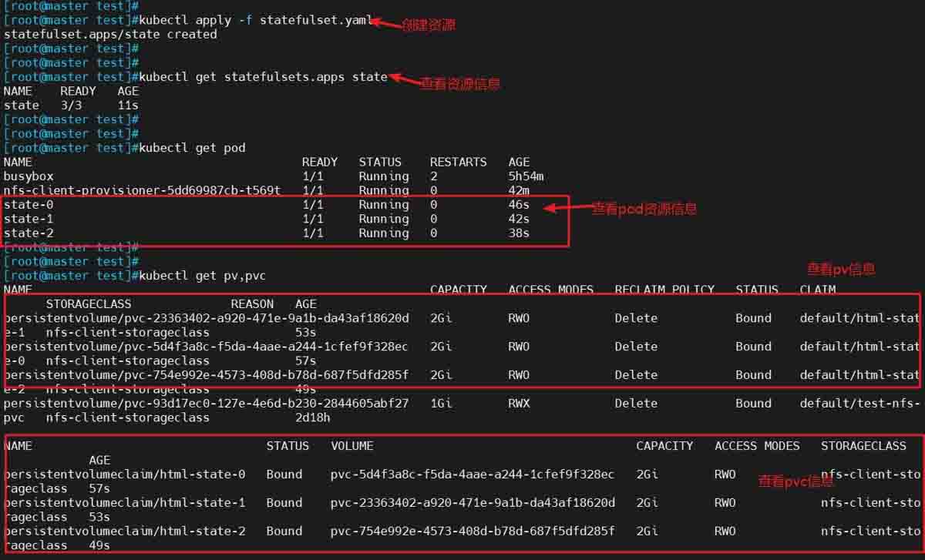Click the "3/3" READY value
The width and height of the screenshot is (925, 560).
click(73, 106)
